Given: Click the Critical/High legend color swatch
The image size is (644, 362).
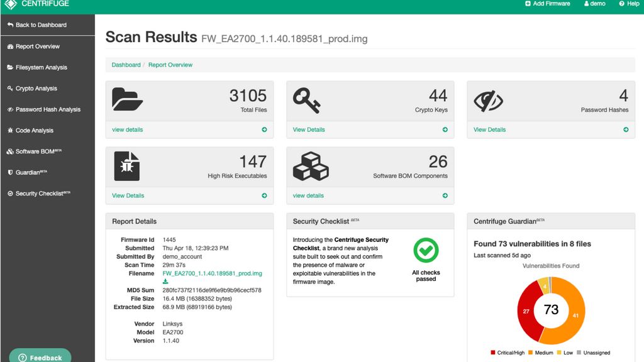Looking at the screenshot, I should (493, 353).
